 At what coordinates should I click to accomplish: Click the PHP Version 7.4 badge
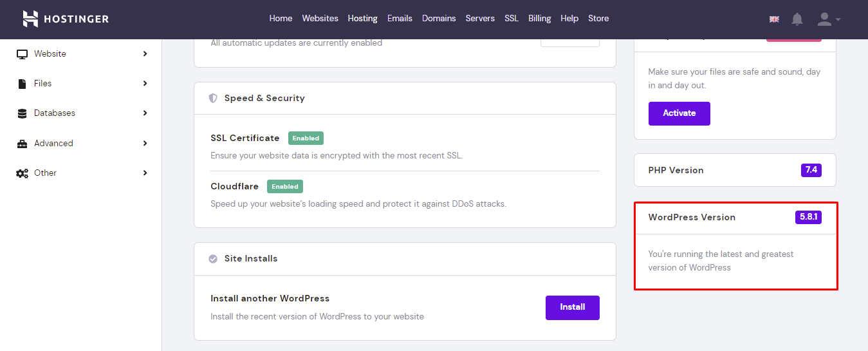click(x=811, y=170)
